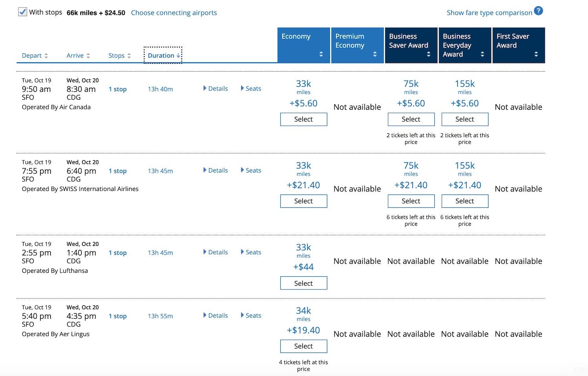Sort the First Saver Award column
Screen dimensions: 588x376
[x=536, y=54]
